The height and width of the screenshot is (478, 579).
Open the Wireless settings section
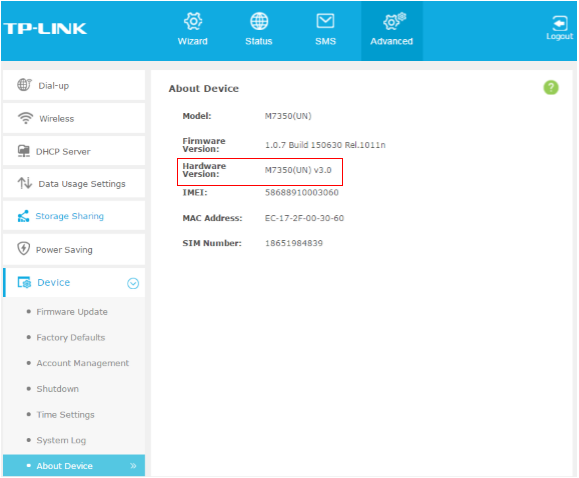click(x=74, y=118)
